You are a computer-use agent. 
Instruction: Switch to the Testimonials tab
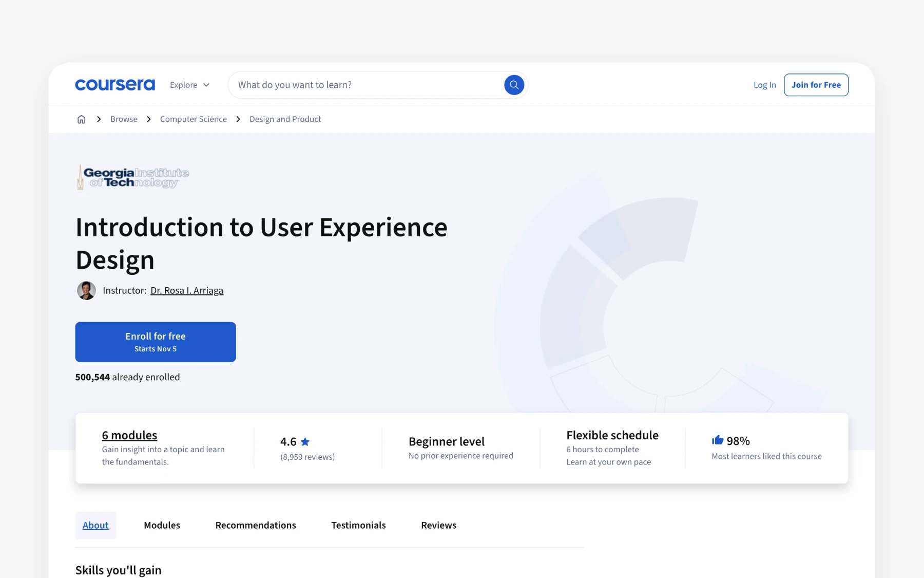(358, 525)
